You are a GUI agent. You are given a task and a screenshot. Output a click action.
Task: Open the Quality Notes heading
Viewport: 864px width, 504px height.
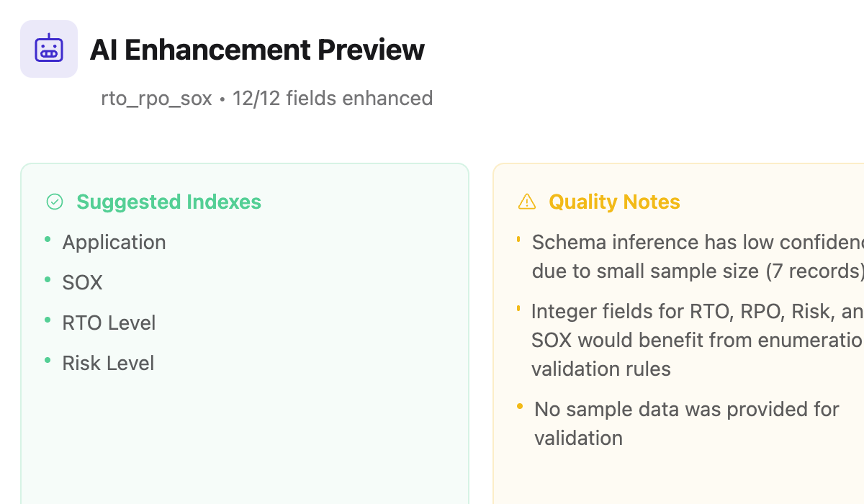pos(614,202)
